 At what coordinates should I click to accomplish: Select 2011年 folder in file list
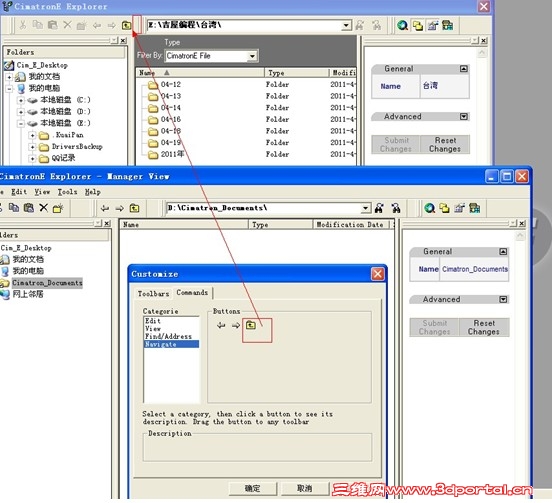coord(172,154)
